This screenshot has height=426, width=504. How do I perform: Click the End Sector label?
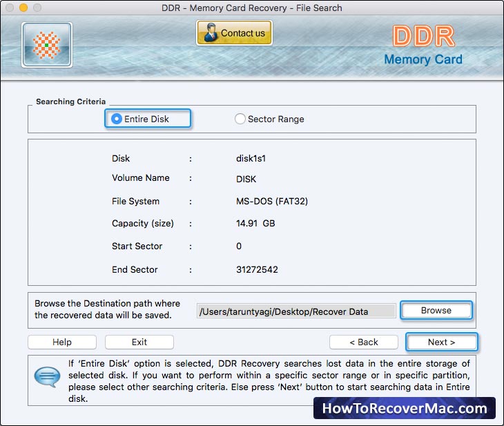[x=135, y=269]
